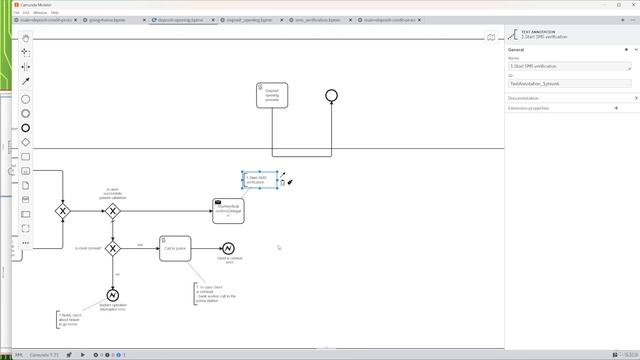Open more palette tools (three dots)
The height and width of the screenshot is (360, 640).
tap(25, 243)
